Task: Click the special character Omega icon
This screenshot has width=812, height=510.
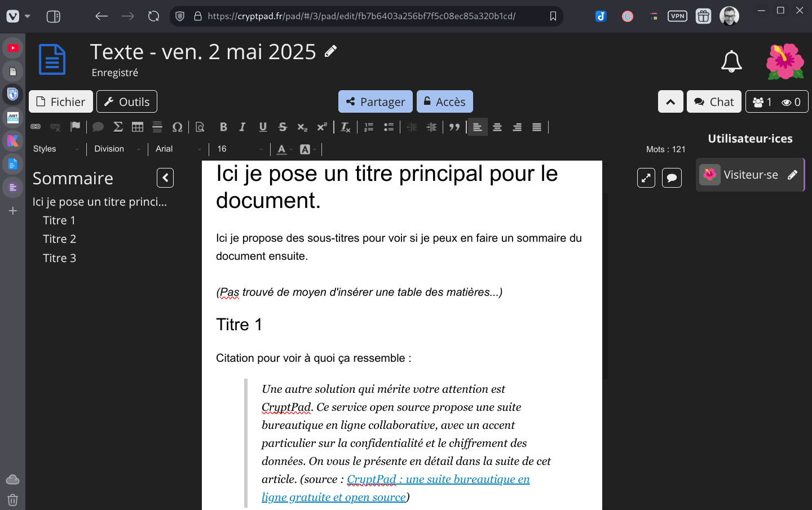Action: pos(177,127)
